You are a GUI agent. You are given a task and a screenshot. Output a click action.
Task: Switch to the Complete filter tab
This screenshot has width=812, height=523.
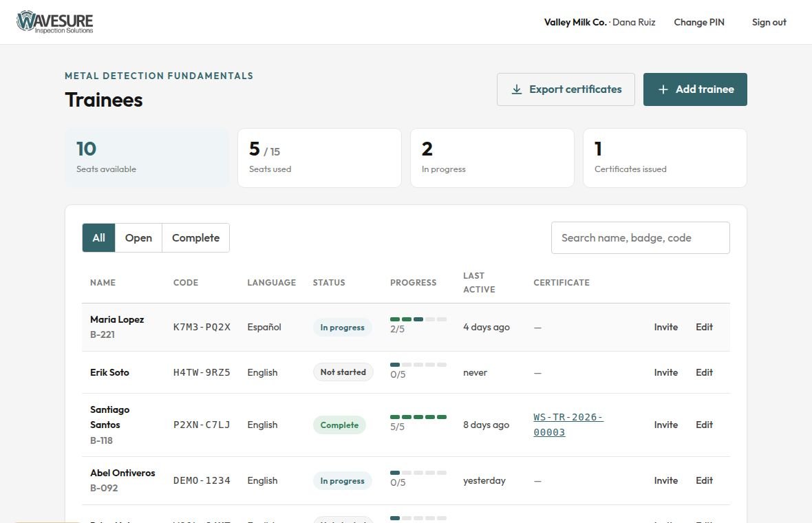tap(195, 237)
